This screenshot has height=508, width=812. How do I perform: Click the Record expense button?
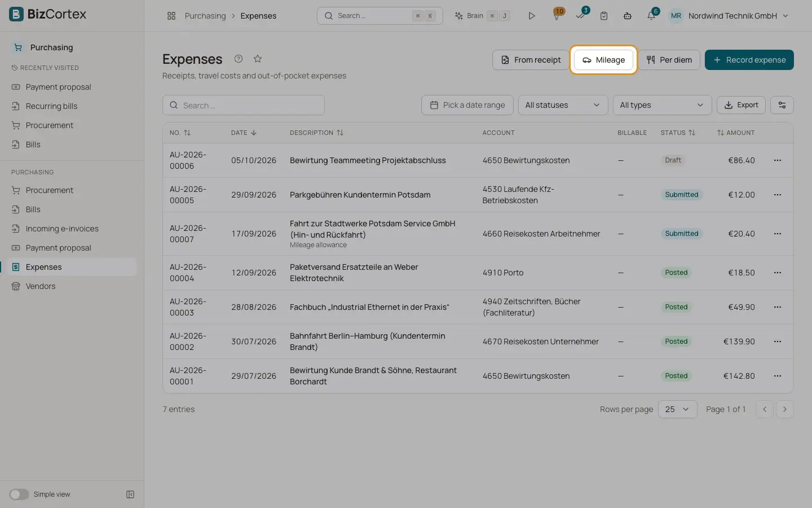pyautogui.click(x=749, y=60)
